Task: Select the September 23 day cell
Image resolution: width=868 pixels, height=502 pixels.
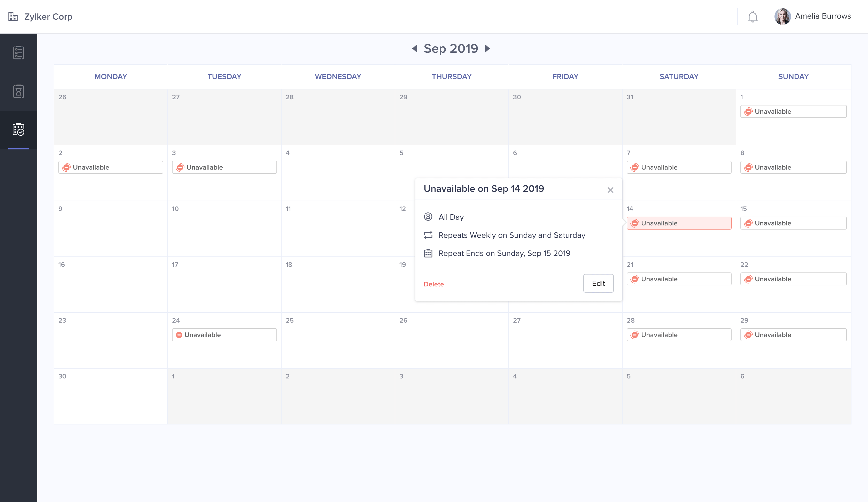Action: 111,341
